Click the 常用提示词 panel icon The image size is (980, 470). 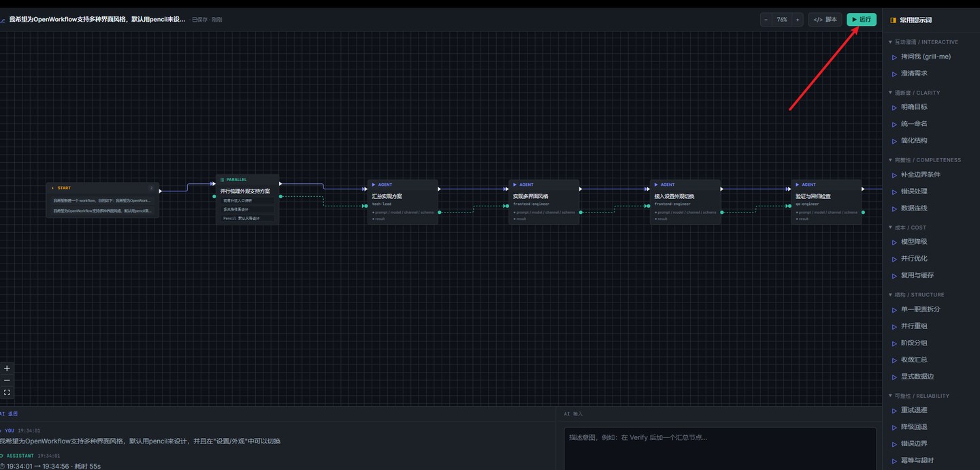click(893, 20)
